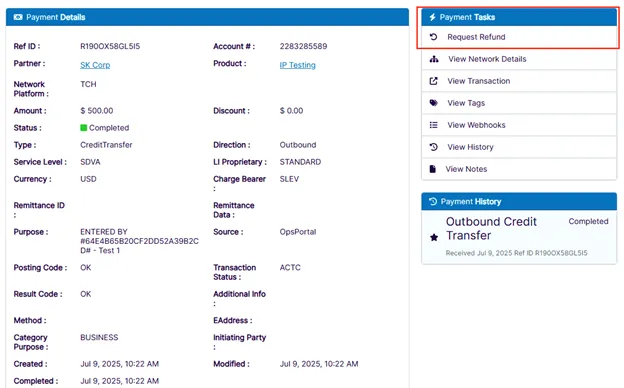
Task: Open the IP Testing product link
Action: coord(297,65)
